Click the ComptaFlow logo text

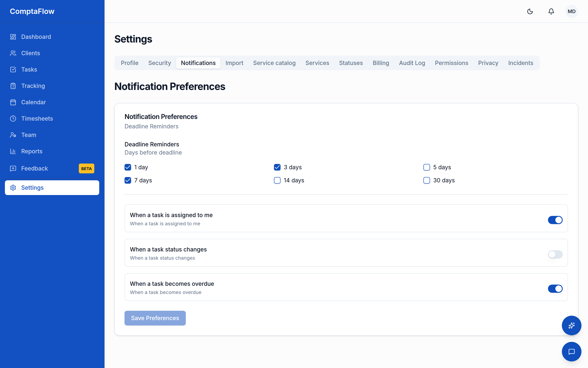pyautogui.click(x=32, y=11)
